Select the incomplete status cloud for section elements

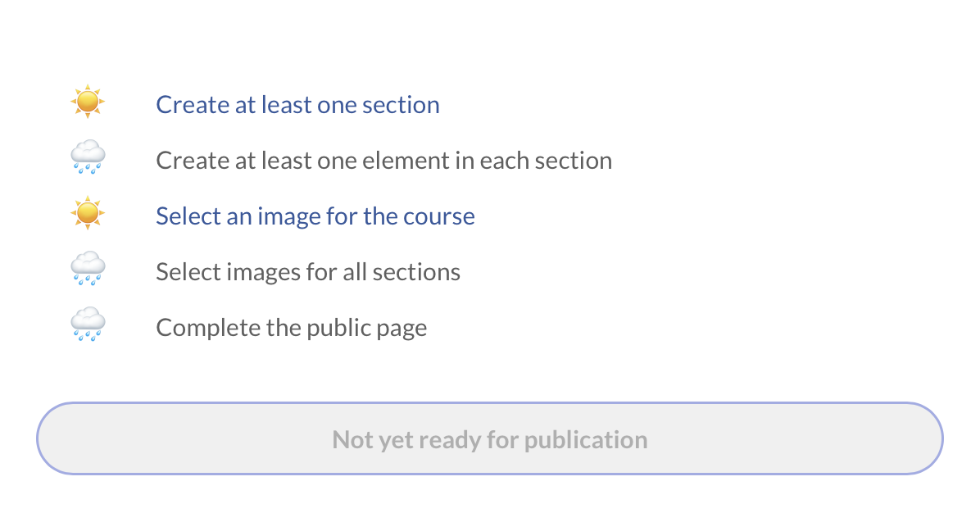pyautogui.click(x=88, y=158)
